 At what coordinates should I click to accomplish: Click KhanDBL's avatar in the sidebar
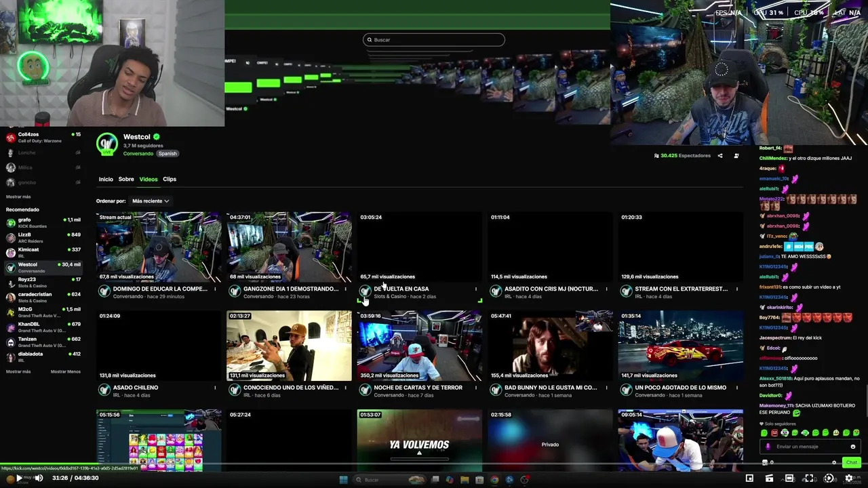click(11, 327)
